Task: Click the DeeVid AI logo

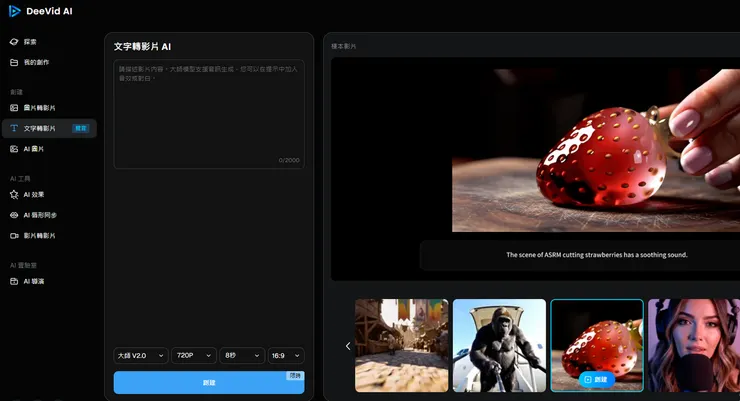Action: tap(41, 11)
